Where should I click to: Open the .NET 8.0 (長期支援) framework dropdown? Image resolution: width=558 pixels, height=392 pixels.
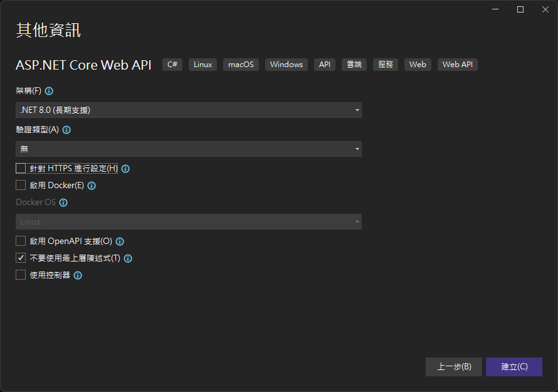click(x=189, y=110)
